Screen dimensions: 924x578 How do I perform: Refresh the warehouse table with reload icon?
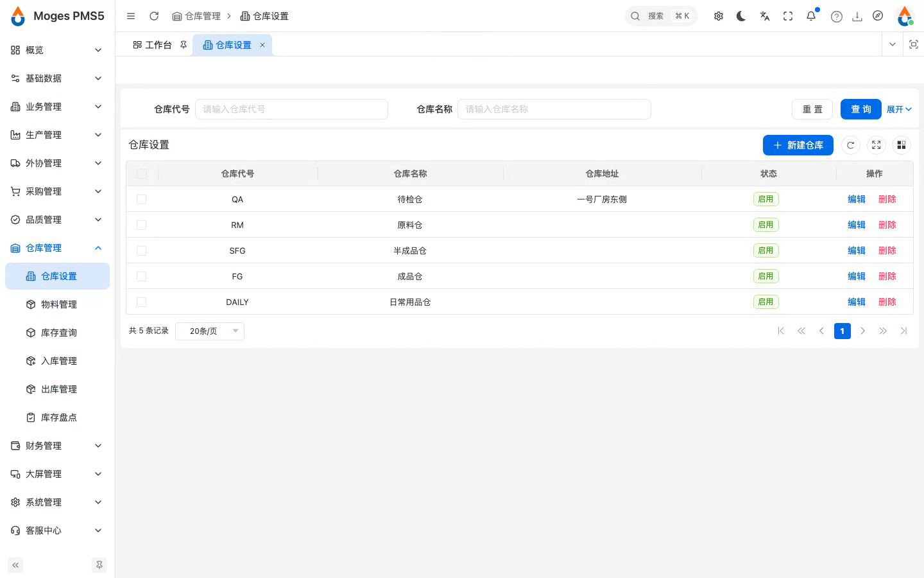(x=851, y=145)
